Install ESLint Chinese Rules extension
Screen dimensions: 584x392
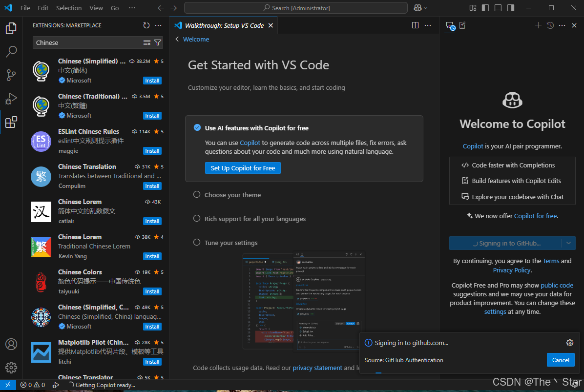152,151
